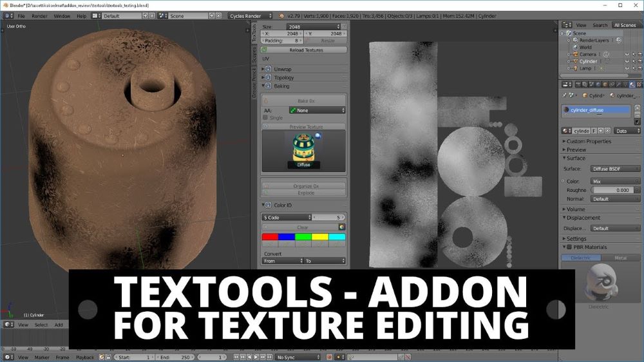Add a new screen layout
Viewport: 644px width, 362px height.
[x=145, y=16]
